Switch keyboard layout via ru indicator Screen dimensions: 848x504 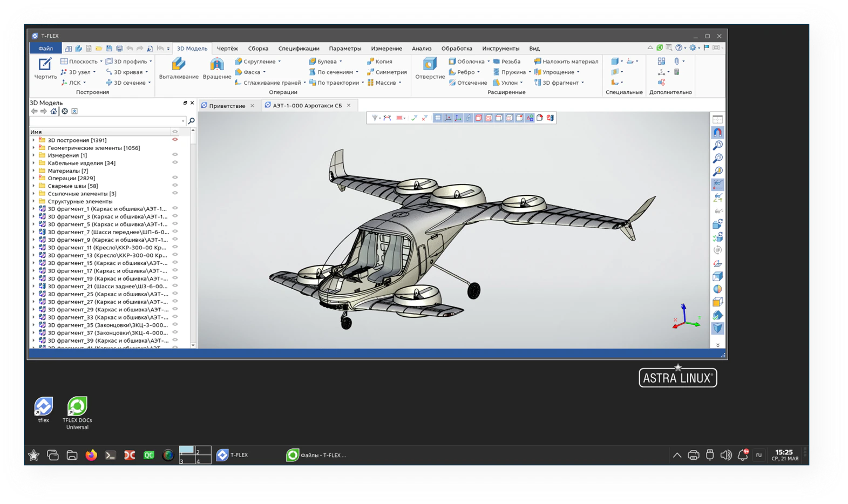click(x=758, y=455)
